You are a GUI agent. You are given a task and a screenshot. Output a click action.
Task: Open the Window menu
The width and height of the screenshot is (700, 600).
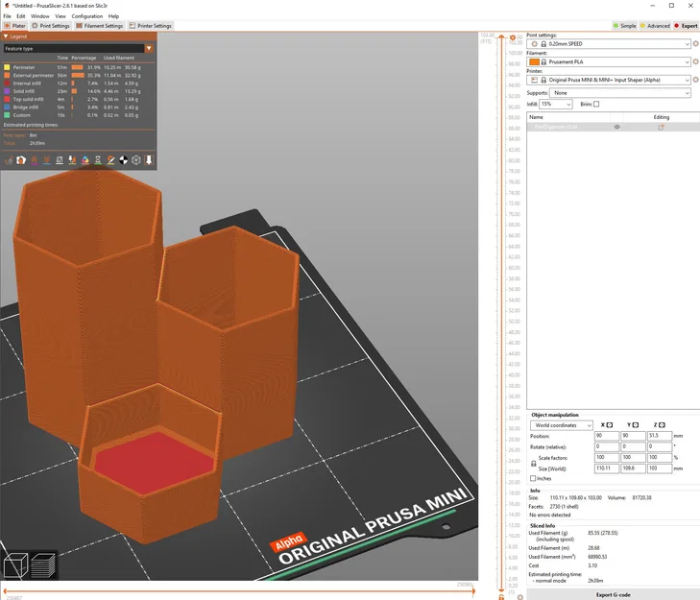[x=39, y=16]
